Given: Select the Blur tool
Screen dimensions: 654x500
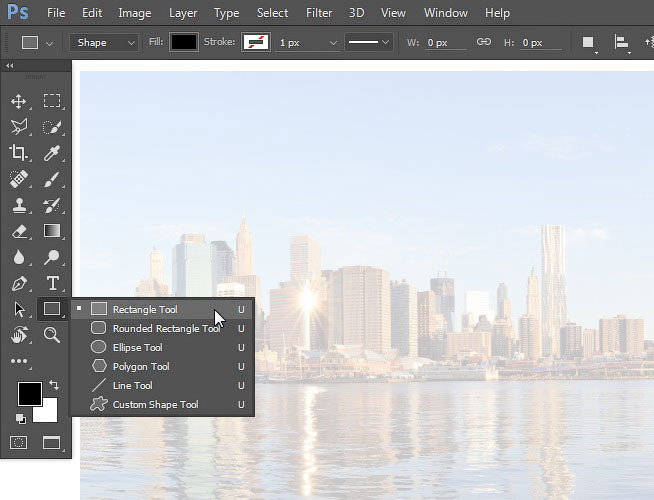Looking at the screenshot, I should (19, 257).
